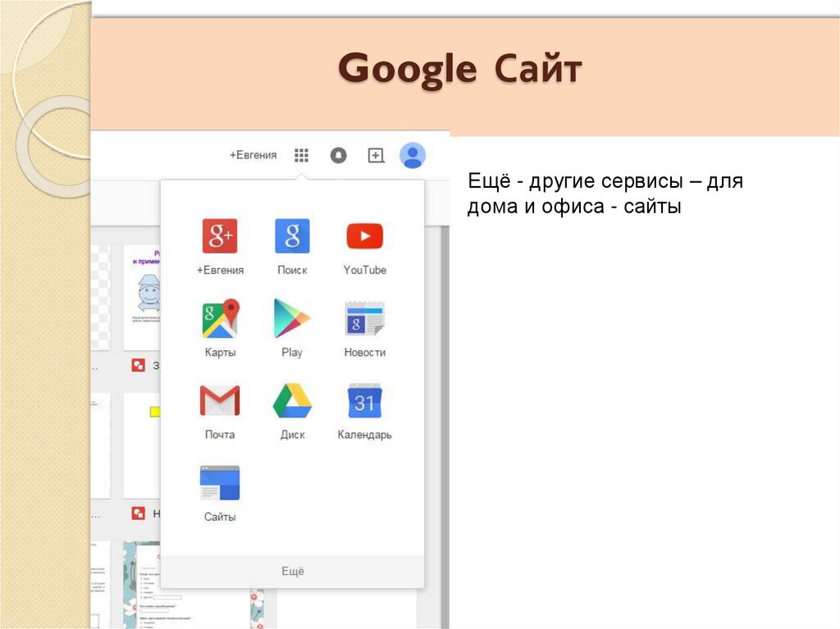Click the +Евгения link in top bar
Viewport: 840px width, 629px height.
253,155
